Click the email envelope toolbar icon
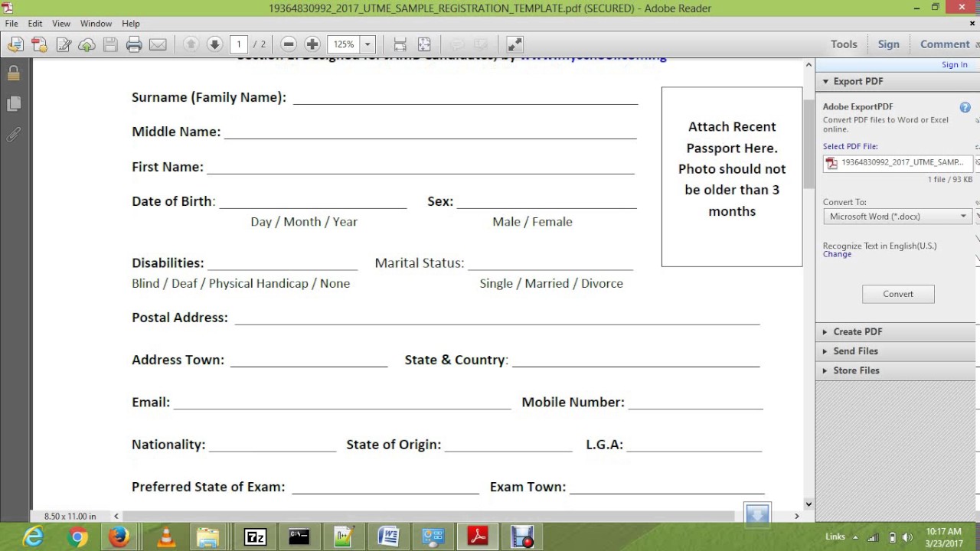 [x=158, y=44]
